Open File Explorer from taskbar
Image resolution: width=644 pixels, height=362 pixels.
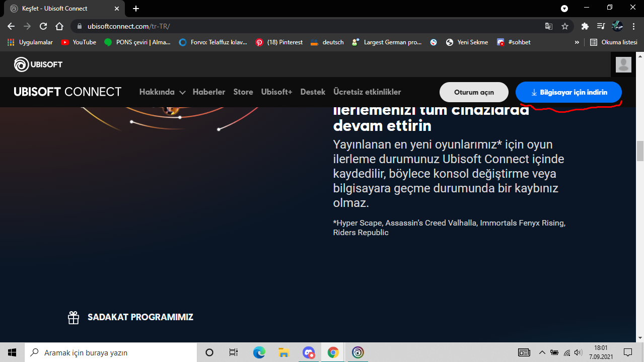[283, 352]
